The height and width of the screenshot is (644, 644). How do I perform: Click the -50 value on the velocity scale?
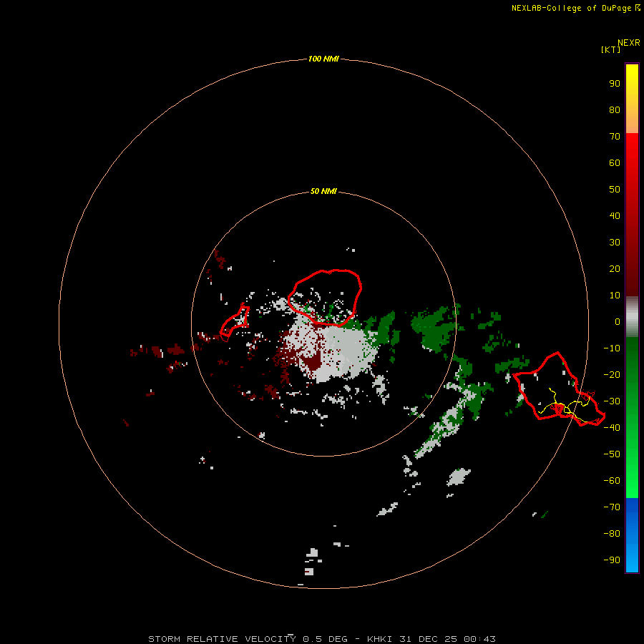click(612, 454)
